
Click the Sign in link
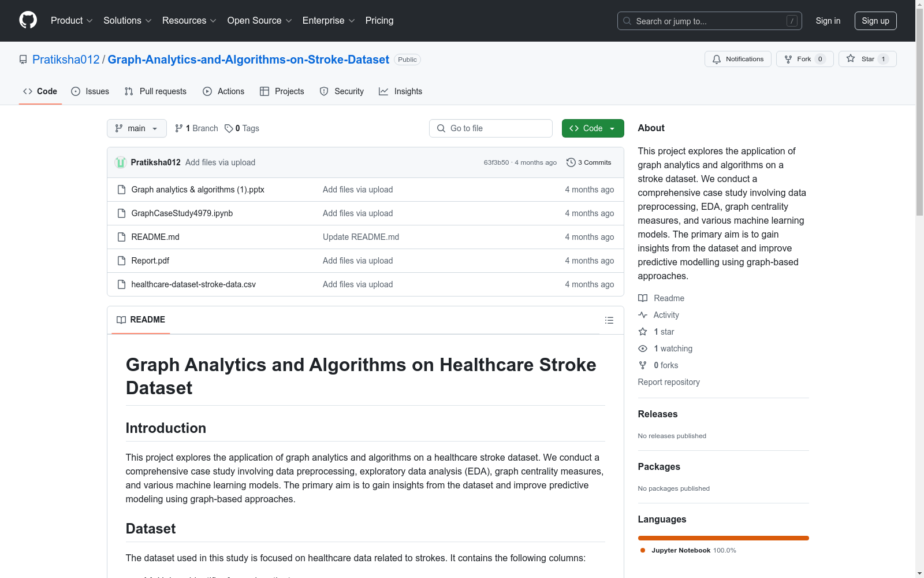click(x=828, y=21)
